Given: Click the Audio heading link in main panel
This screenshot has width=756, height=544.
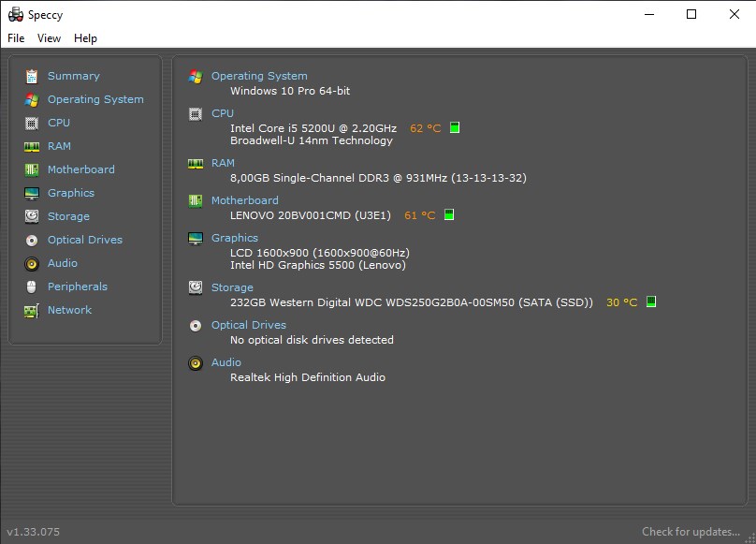Looking at the screenshot, I should coord(226,362).
